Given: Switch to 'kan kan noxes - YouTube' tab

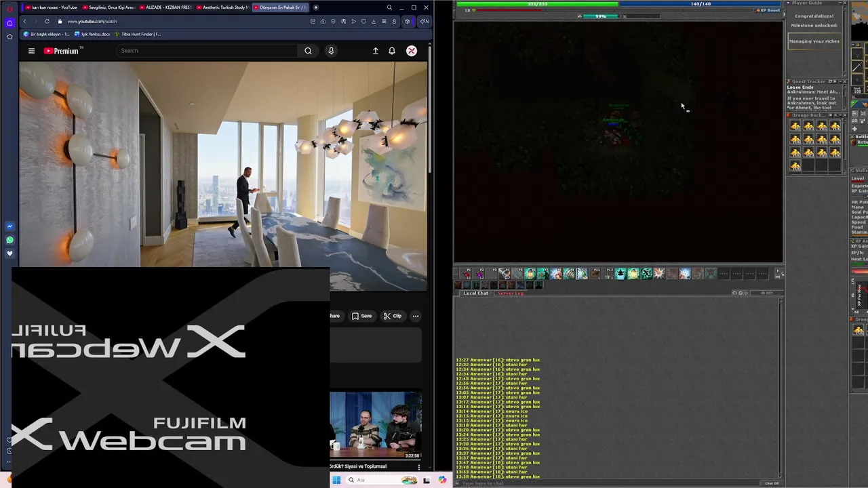Looking at the screenshot, I should (50, 7).
